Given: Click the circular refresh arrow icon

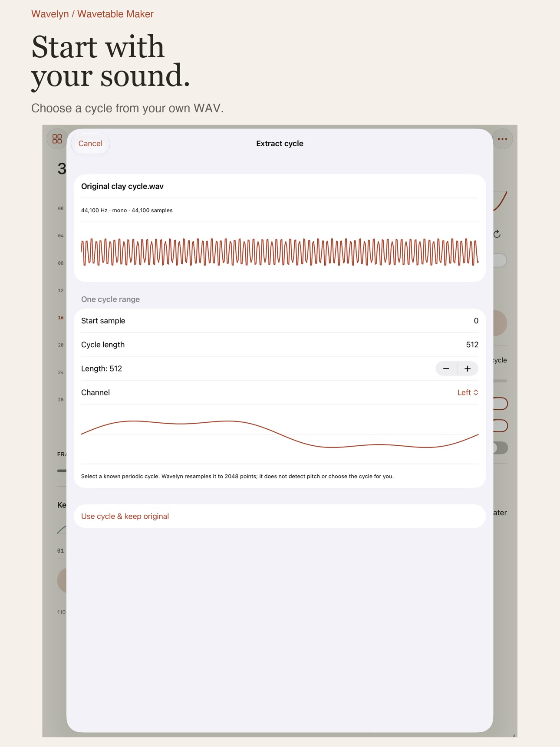Looking at the screenshot, I should point(497,234).
